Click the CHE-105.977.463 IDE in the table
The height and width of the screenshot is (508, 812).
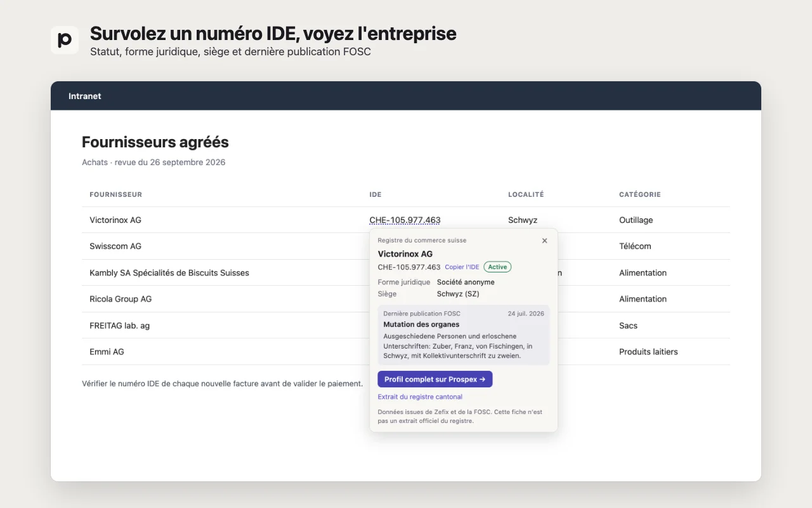[x=405, y=220]
